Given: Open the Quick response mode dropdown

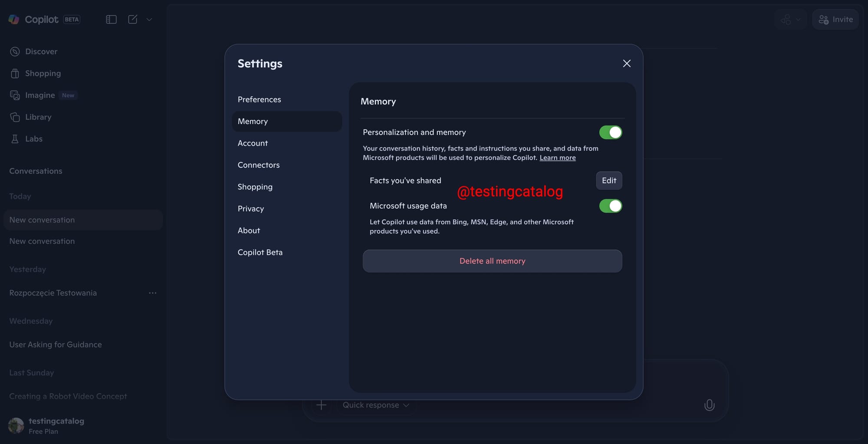Looking at the screenshot, I should coord(376,405).
